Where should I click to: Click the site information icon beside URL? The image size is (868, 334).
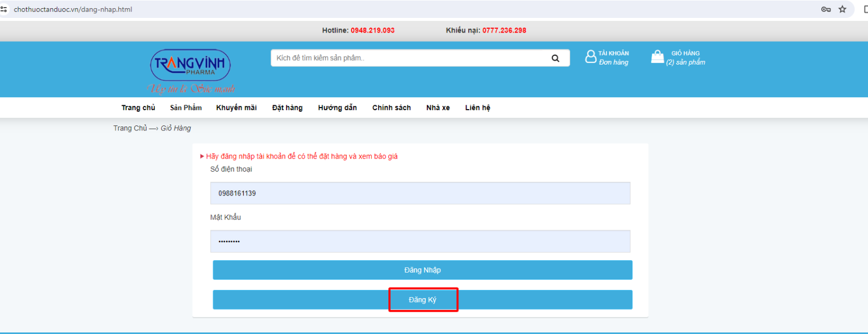coord(4,9)
